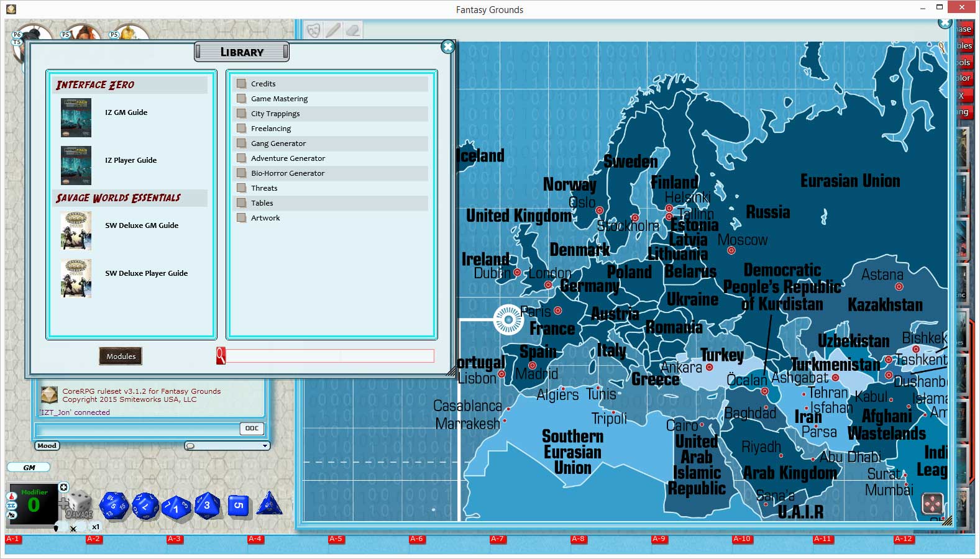Select hotkey slot A-2
The height and width of the screenshot is (559, 980).
94,539
